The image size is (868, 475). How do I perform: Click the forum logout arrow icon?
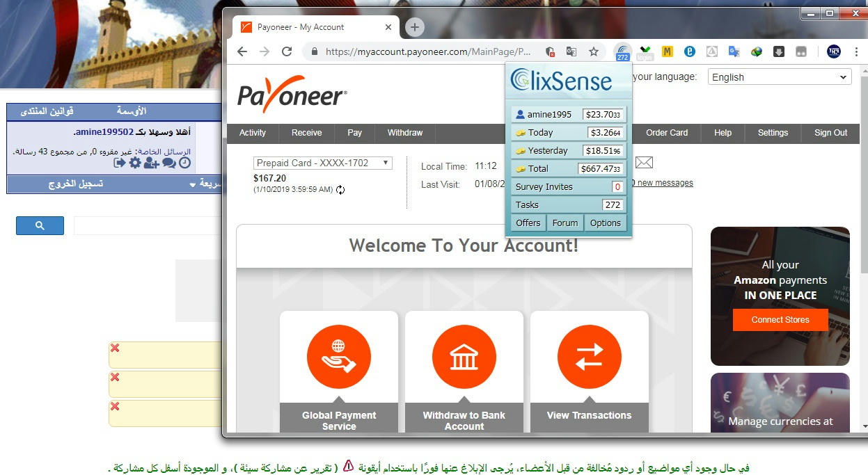tap(120, 163)
